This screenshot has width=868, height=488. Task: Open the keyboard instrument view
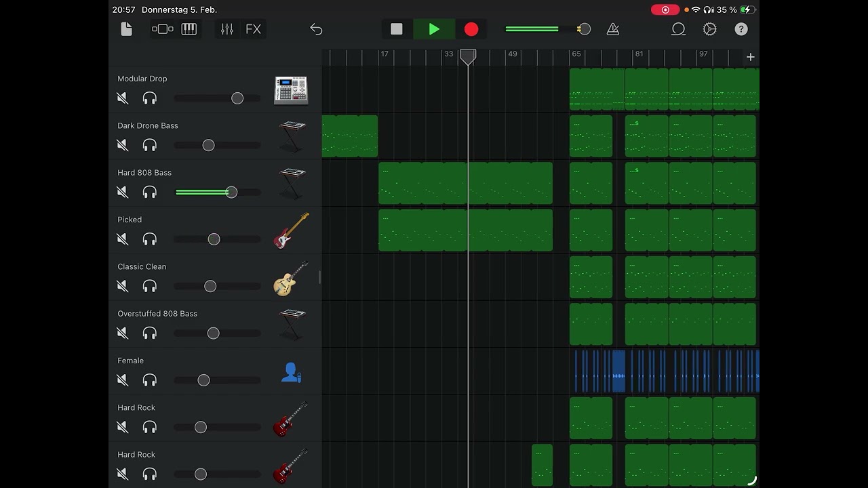tap(189, 29)
